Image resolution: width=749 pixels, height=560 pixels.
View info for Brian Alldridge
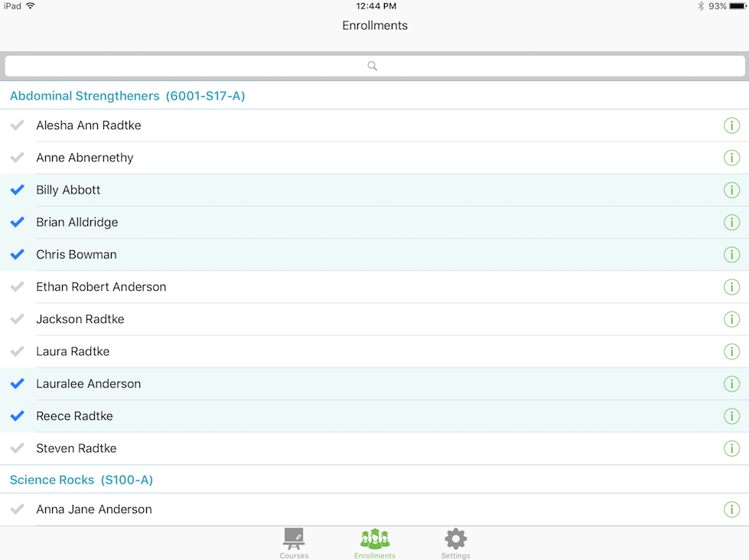(x=731, y=222)
